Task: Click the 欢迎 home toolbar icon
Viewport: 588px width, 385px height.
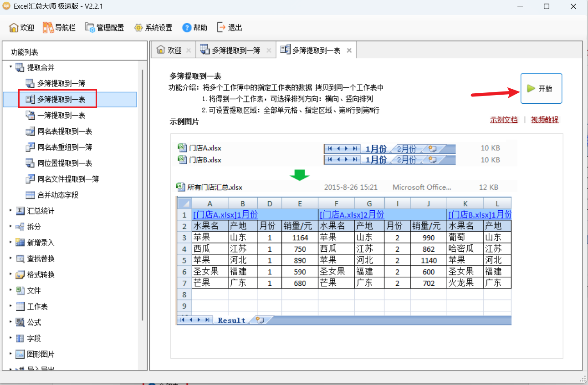Action: click(14, 28)
